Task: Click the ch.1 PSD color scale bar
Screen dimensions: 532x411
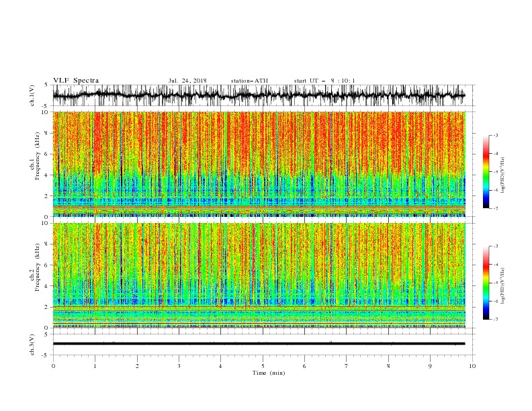Action: pyautogui.click(x=486, y=172)
